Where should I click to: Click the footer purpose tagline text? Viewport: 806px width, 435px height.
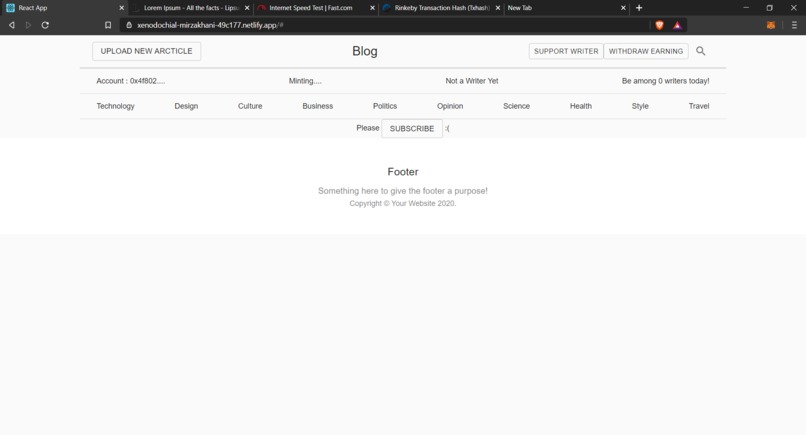403,191
